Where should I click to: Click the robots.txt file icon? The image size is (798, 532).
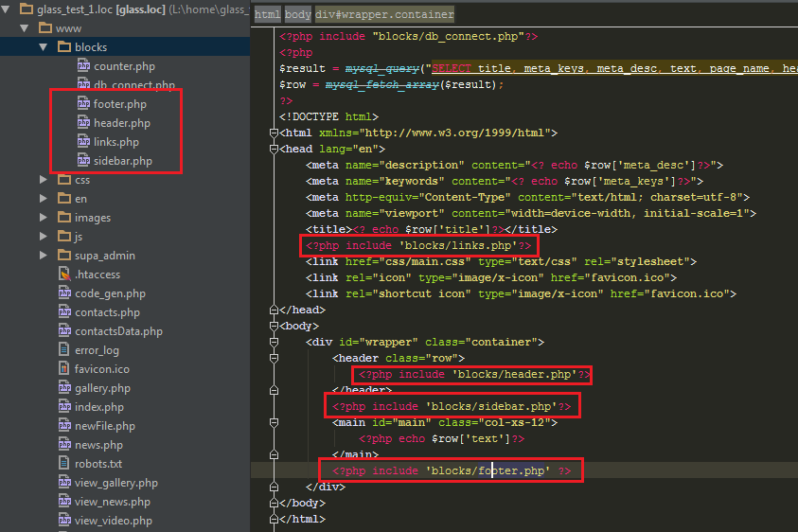tap(64, 464)
